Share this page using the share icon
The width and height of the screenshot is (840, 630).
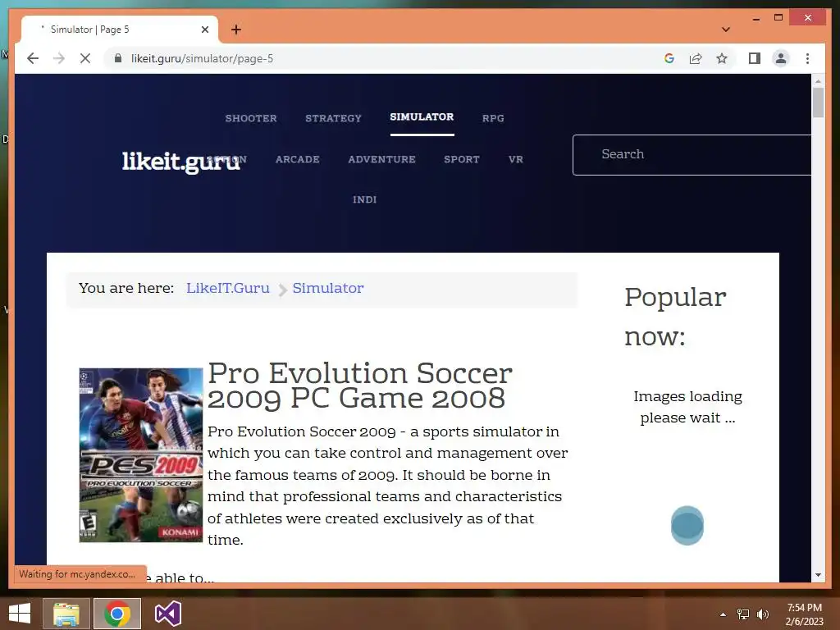696,58
